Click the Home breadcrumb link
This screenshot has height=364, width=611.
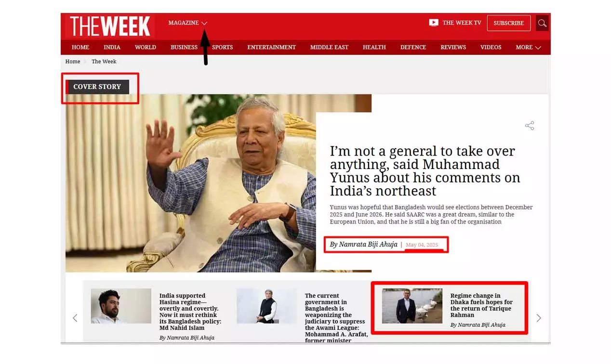[73, 62]
